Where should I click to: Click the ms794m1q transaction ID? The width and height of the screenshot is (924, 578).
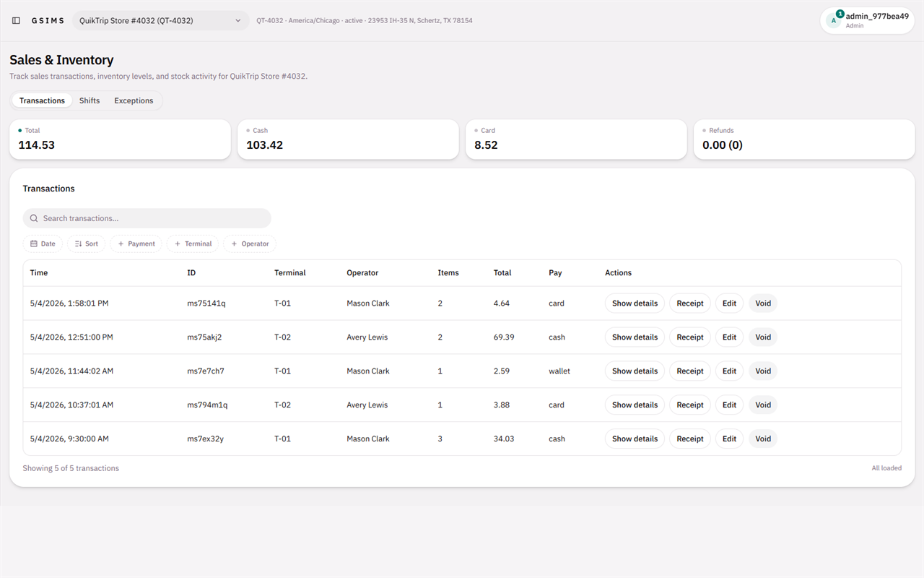click(207, 405)
